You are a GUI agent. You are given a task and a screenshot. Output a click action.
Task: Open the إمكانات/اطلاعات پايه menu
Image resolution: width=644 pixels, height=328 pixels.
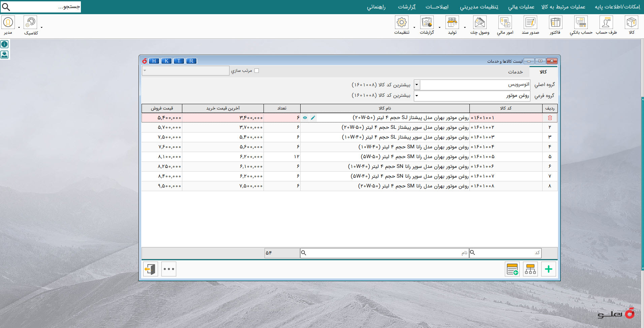coord(617,7)
